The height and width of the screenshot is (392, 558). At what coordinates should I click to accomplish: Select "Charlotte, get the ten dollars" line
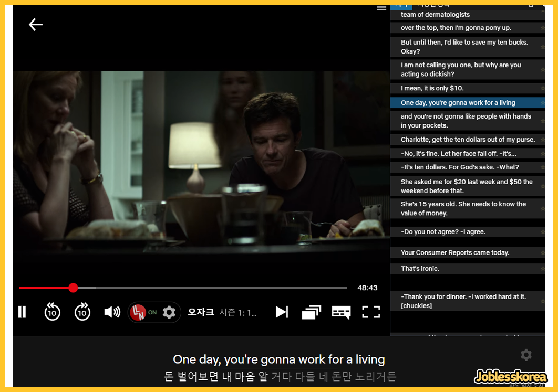(x=467, y=139)
